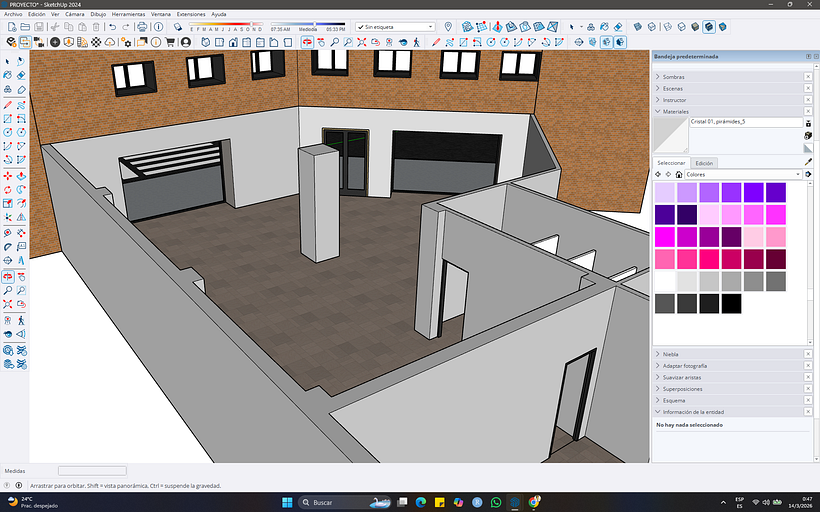Switch to Monochrome face style
Viewport: 820px width, 512px height.
coord(723,27)
